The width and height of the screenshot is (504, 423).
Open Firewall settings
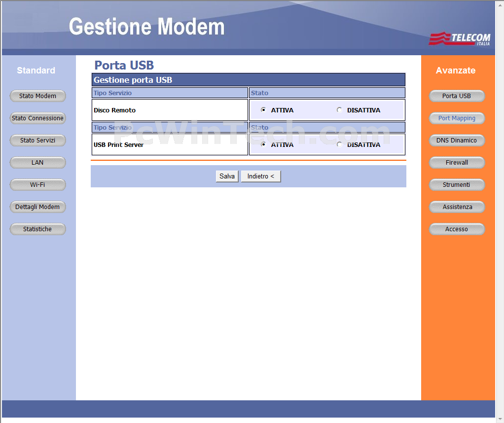tap(457, 162)
